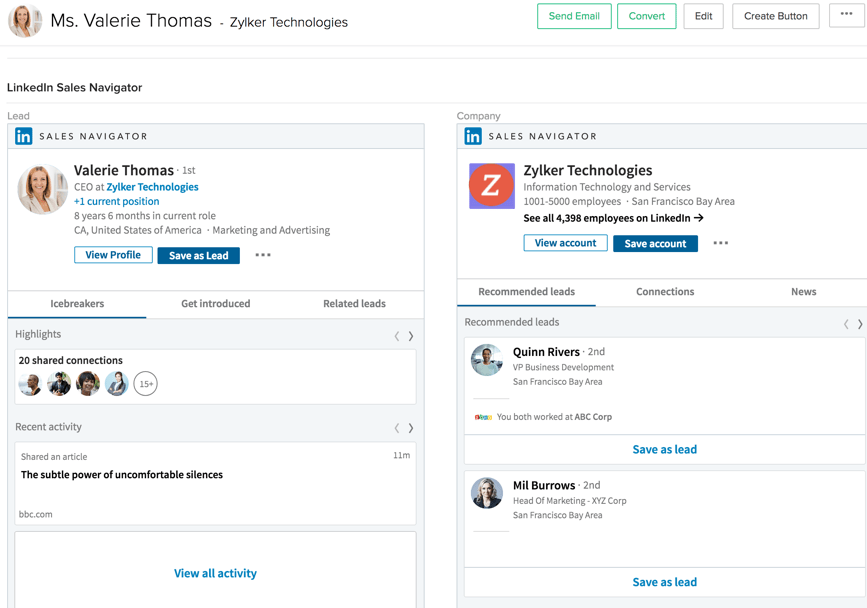Viewport: 867px width, 608px height.
Task: Click the first shared connection avatar
Action: (30, 384)
